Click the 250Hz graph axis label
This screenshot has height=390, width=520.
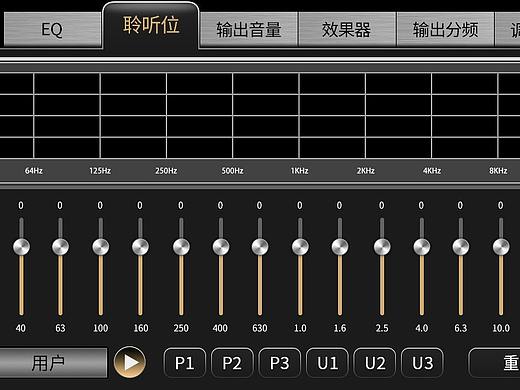(166, 171)
